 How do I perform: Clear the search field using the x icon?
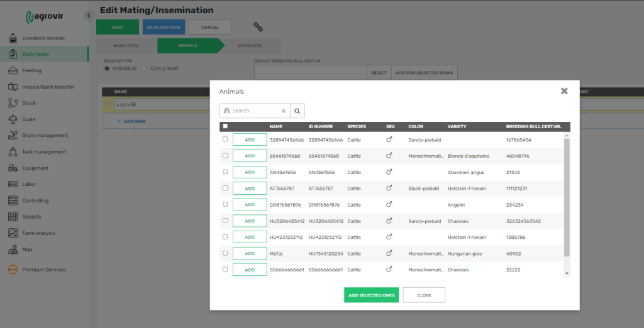point(283,111)
